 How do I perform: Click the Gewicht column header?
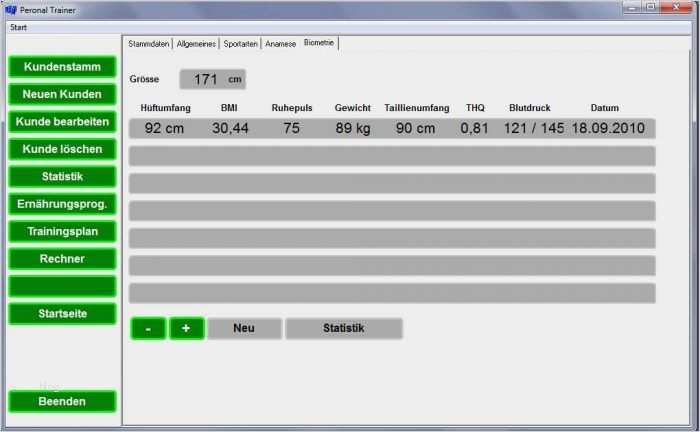point(353,108)
